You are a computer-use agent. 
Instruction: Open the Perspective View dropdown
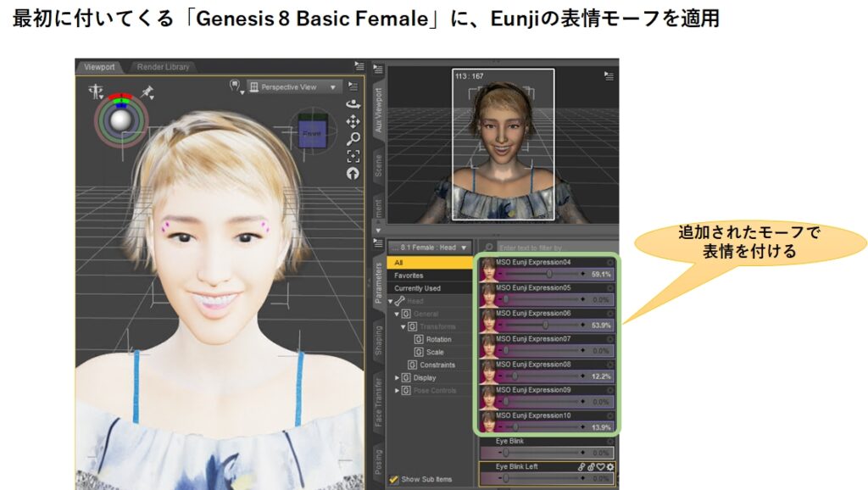294,86
